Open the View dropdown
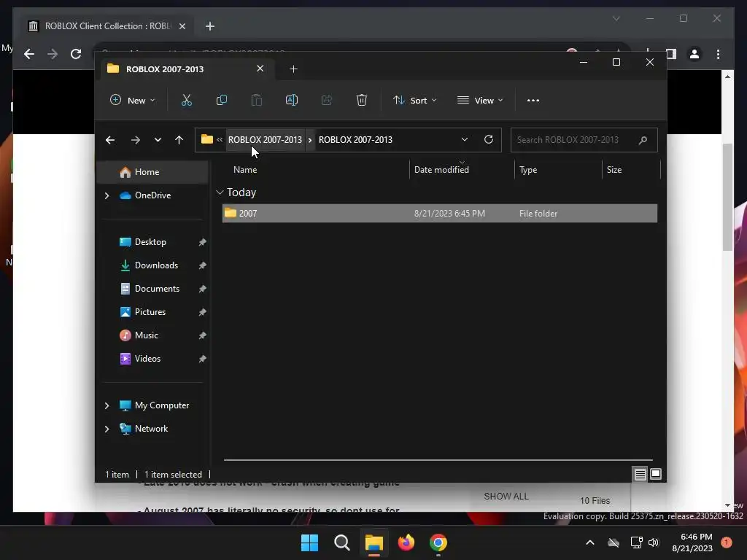 pos(480,101)
